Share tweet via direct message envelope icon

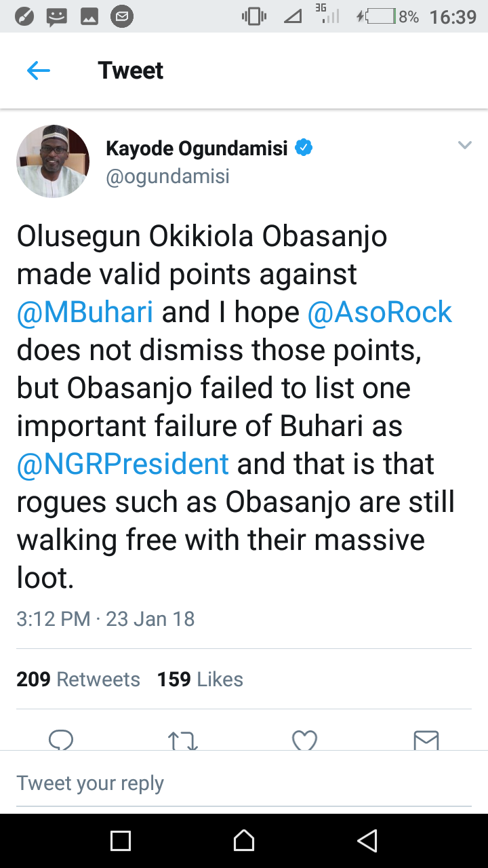[x=426, y=740]
